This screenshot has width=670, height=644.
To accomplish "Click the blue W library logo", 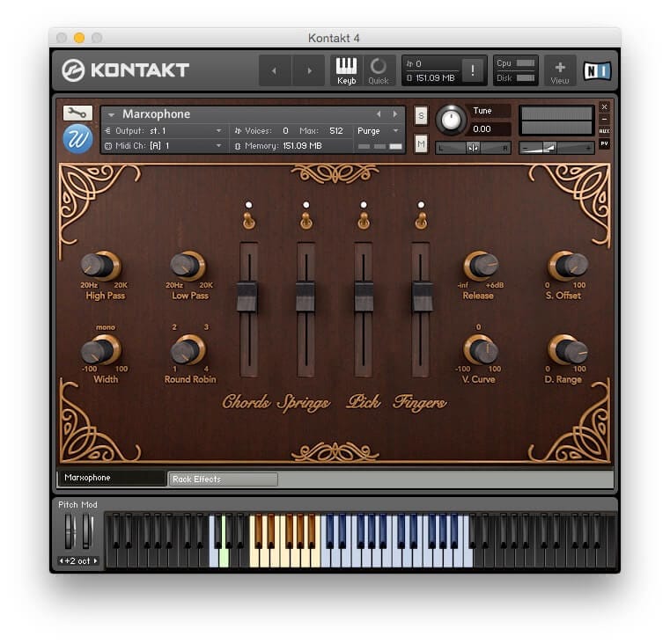I will pyautogui.click(x=77, y=139).
